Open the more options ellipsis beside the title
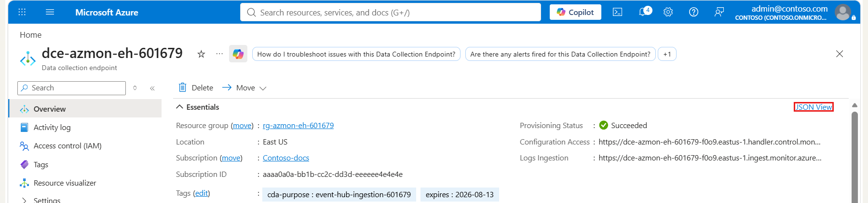Image resolution: width=868 pixels, height=203 pixels. pos(219,54)
